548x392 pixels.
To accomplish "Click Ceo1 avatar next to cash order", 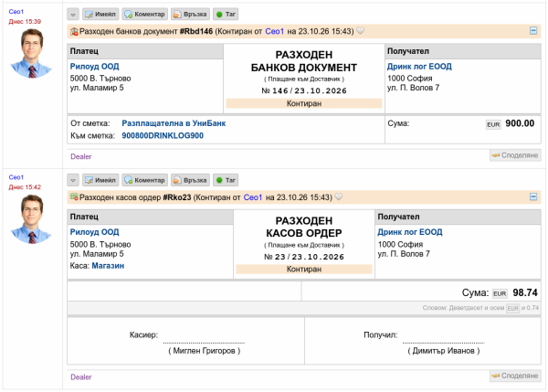I will coord(31,219).
